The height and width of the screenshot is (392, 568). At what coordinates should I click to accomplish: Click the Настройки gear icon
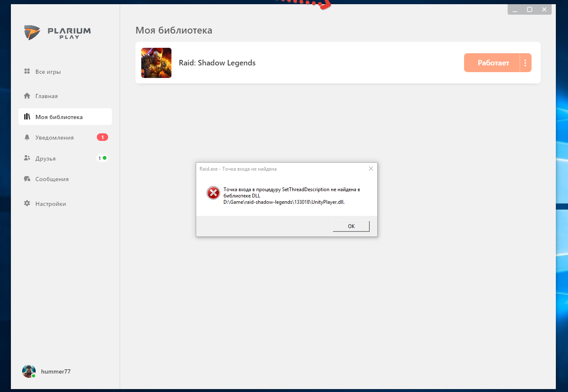click(x=27, y=203)
